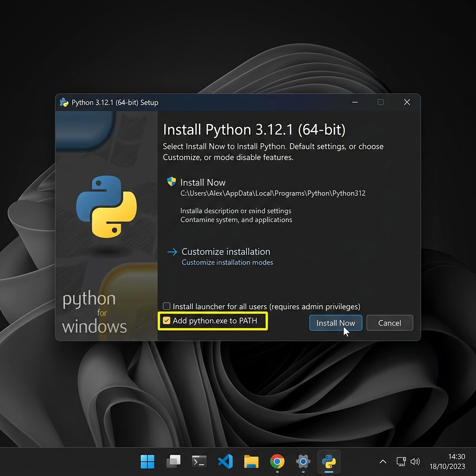Click the disabled maximize button of setup
Viewport: 476px width, 476px height.
(x=380, y=102)
